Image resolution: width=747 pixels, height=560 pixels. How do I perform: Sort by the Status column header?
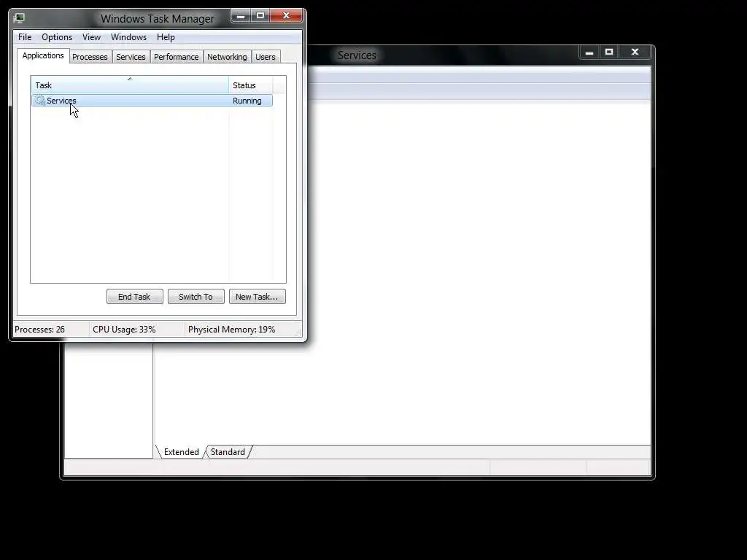coord(251,85)
